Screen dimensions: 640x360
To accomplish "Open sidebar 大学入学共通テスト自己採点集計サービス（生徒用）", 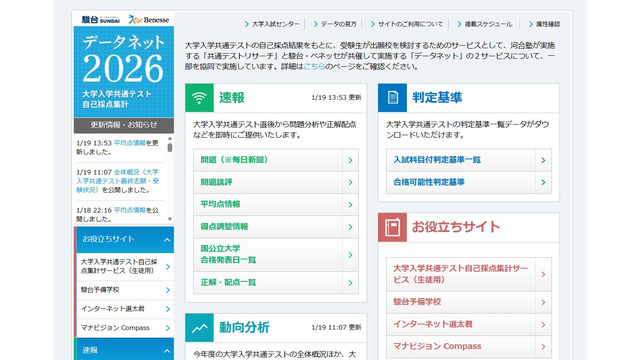I will coord(125,267).
